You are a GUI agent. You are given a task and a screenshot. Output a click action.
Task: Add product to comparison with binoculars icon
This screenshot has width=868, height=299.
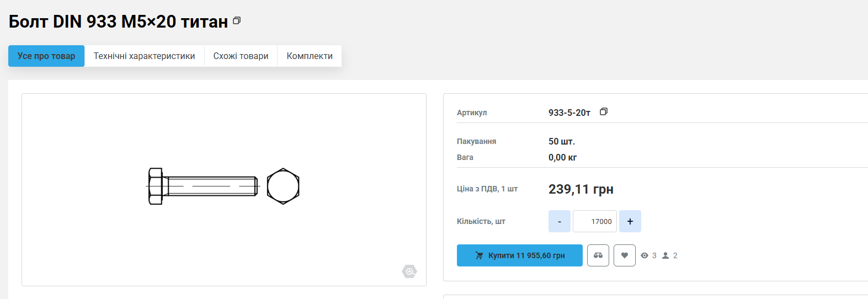pos(598,255)
